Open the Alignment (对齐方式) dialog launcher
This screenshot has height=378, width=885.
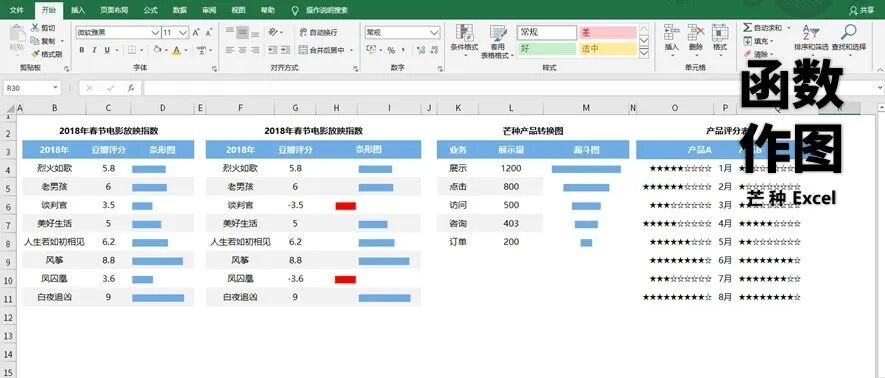coord(355,68)
